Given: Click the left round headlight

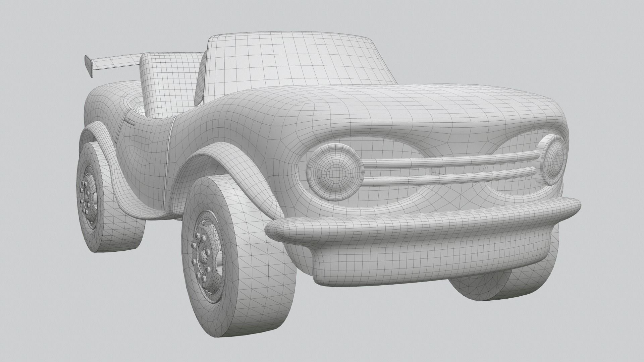Looking at the screenshot, I should pos(335,172).
